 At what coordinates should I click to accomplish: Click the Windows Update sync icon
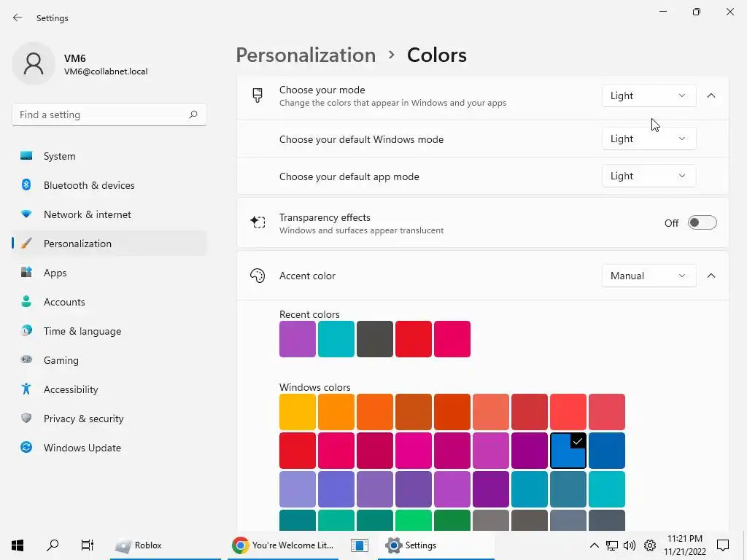[x=26, y=447]
